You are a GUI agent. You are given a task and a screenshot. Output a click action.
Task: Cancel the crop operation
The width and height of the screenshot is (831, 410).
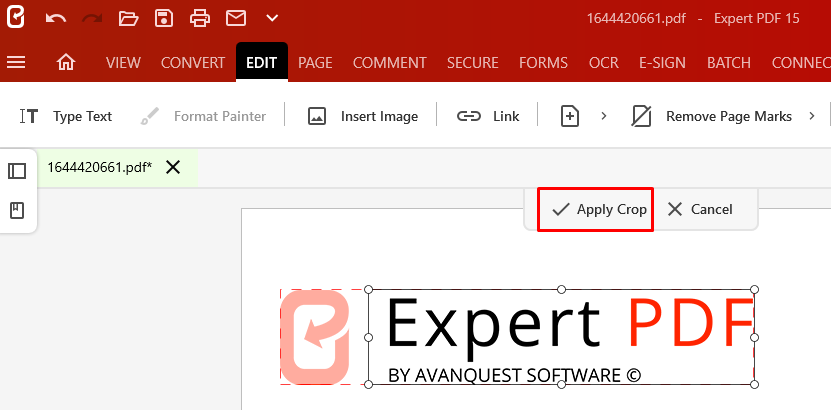pyautogui.click(x=700, y=209)
